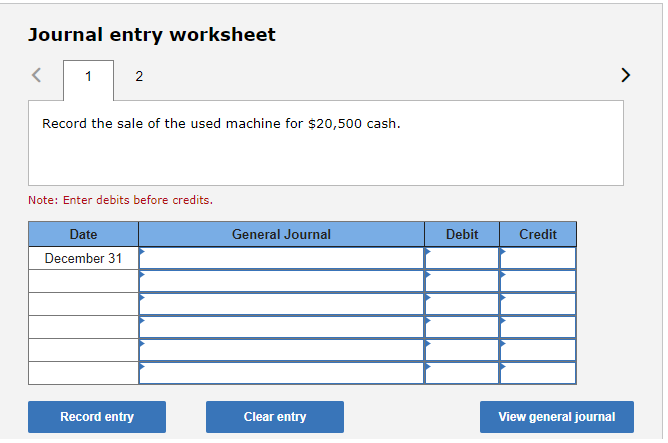This screenshot has height=443, width=668.
Task: Click the 'Journal entry worksheet' heading
Action: pos(152,35)
